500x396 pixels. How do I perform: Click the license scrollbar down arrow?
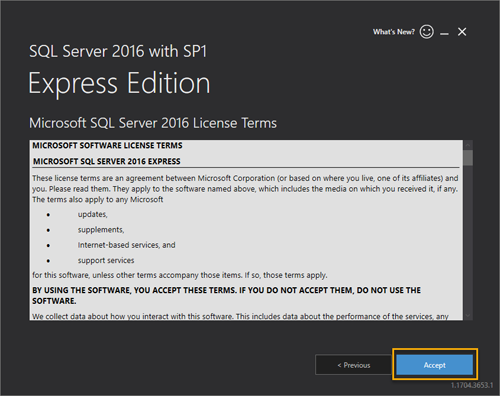[468, 315]
